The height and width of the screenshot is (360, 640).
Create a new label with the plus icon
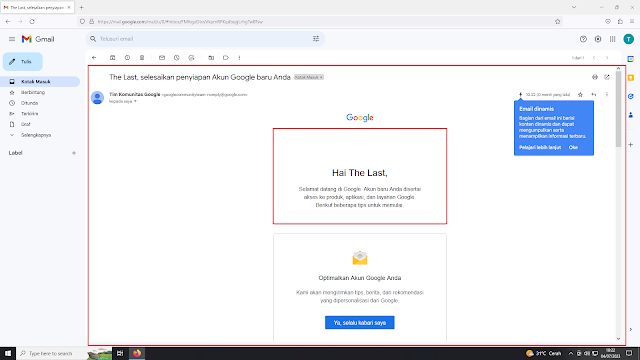74,153
